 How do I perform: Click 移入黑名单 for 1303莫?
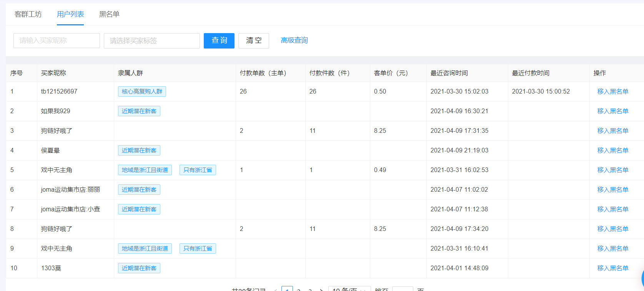pyautogui.click(x=613, y=268)
